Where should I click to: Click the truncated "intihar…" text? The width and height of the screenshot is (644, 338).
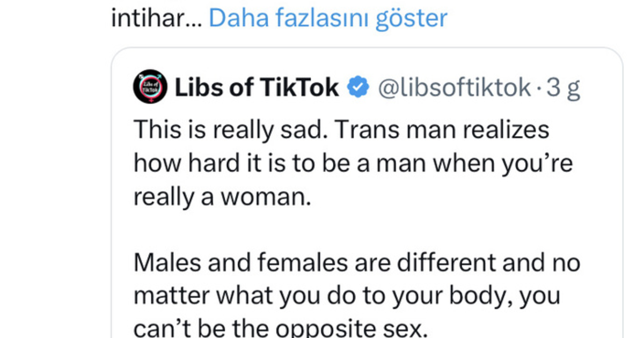(157, 18)
